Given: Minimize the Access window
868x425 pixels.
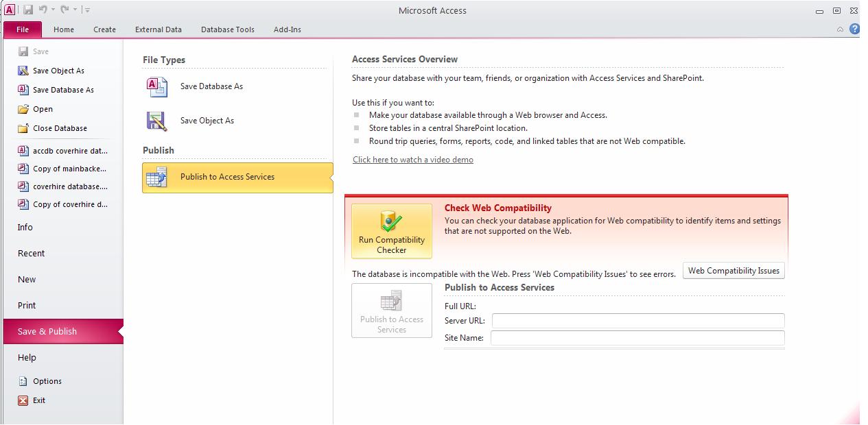Looking at the screenshot, I should tap(820, 10).
